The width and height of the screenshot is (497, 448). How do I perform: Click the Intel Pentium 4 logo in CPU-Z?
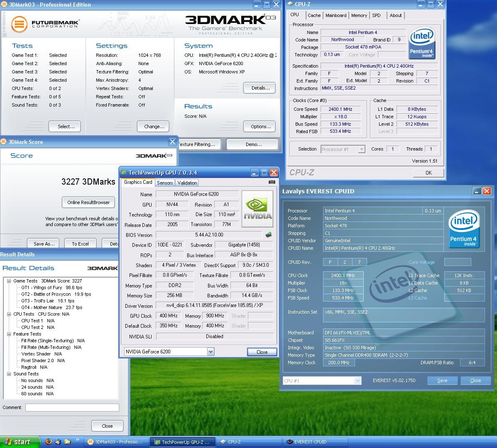pos(422,44)
